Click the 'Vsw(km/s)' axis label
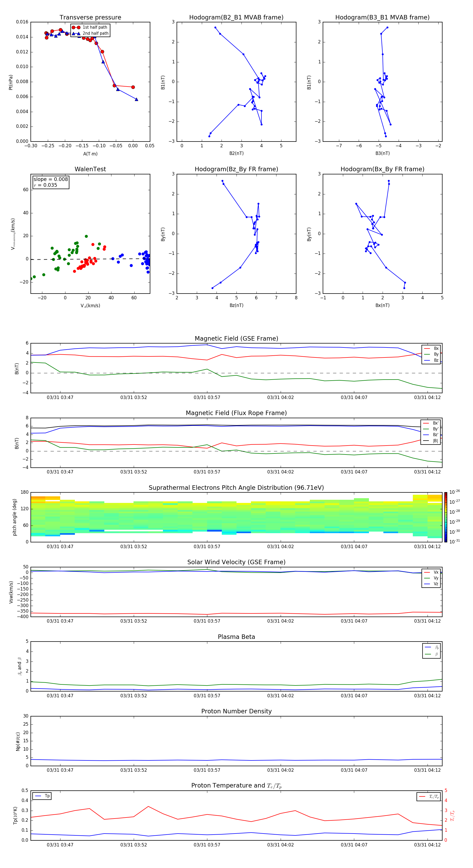 click(x=11, y=592)
